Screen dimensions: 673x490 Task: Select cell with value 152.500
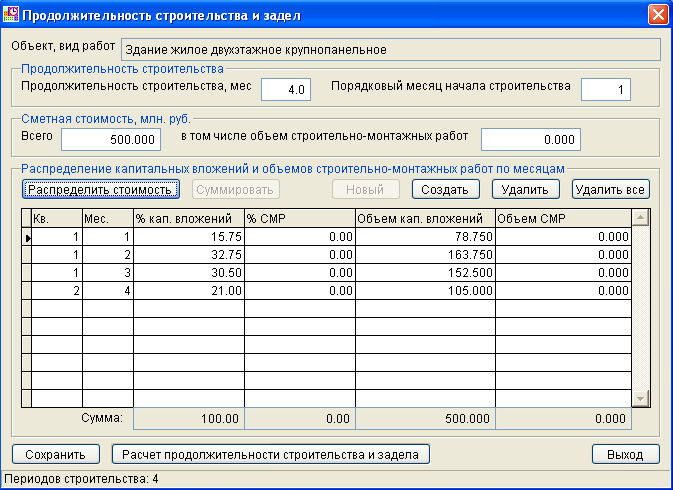coord(425,273)
